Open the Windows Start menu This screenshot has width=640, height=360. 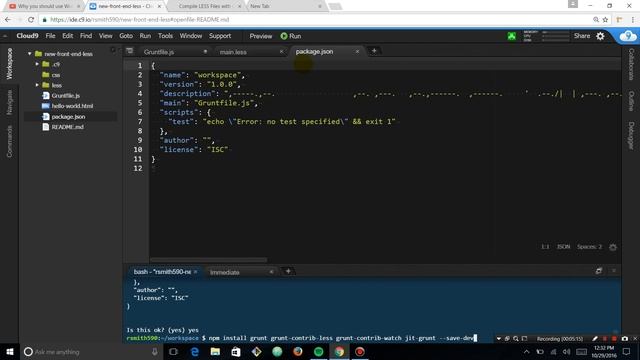coord(10,351)
